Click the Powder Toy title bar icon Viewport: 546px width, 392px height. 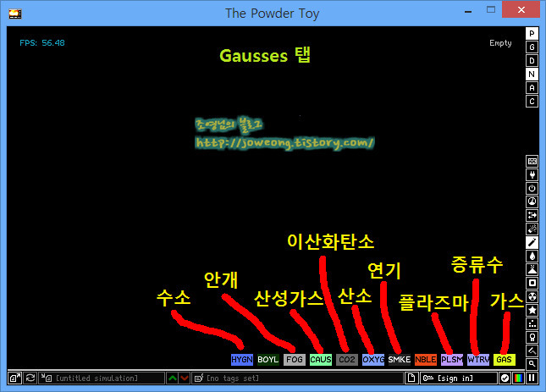[15, 14]
